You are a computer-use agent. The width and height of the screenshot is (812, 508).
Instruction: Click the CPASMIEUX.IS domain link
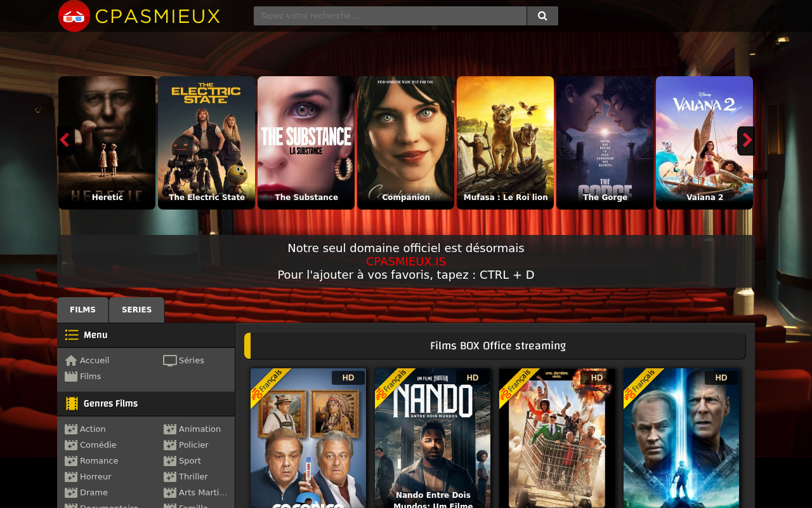click(x=406, y=262)
